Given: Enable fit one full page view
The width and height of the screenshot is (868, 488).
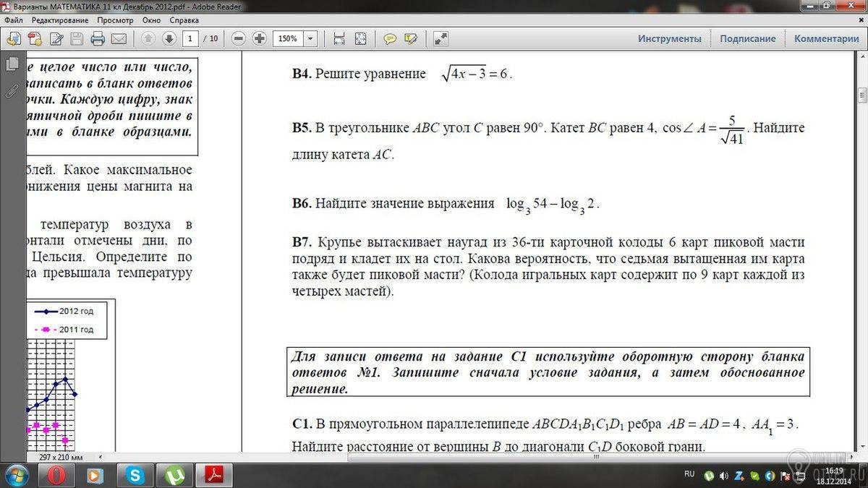Looking at the screenshot, I should (360, 38).
